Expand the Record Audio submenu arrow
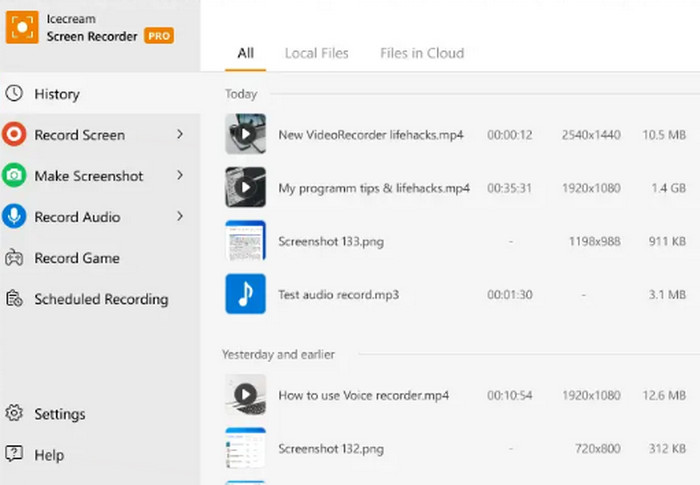Screen dimensions: 700x485 [180, 216]
